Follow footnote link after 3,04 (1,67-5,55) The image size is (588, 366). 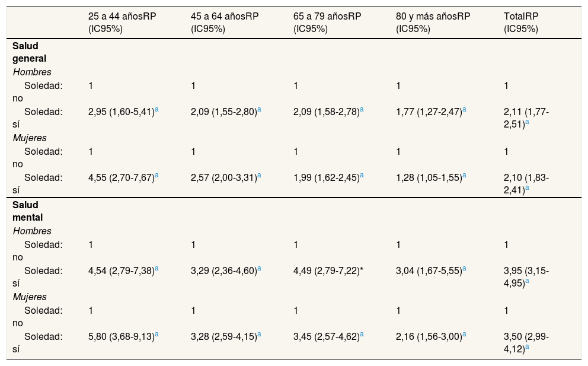tap(464, 269)
